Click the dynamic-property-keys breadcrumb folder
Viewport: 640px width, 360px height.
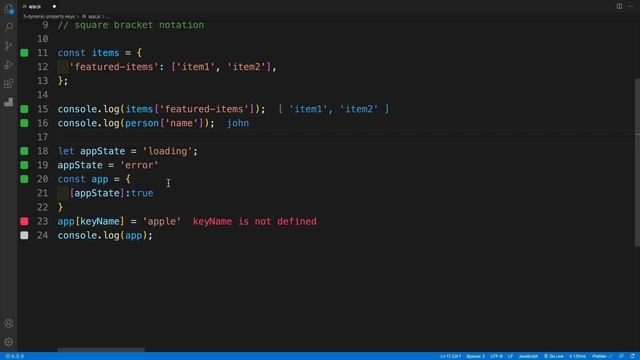(49, 17)
